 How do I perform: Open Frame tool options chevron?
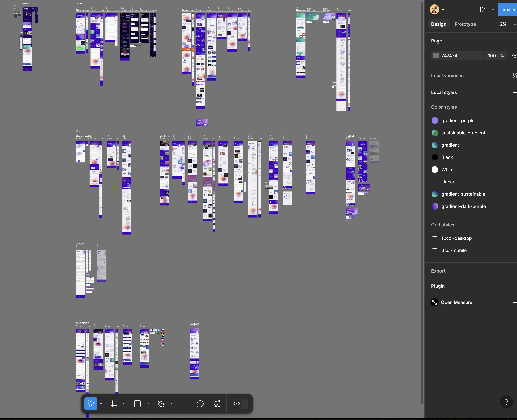tap(124, 404)
